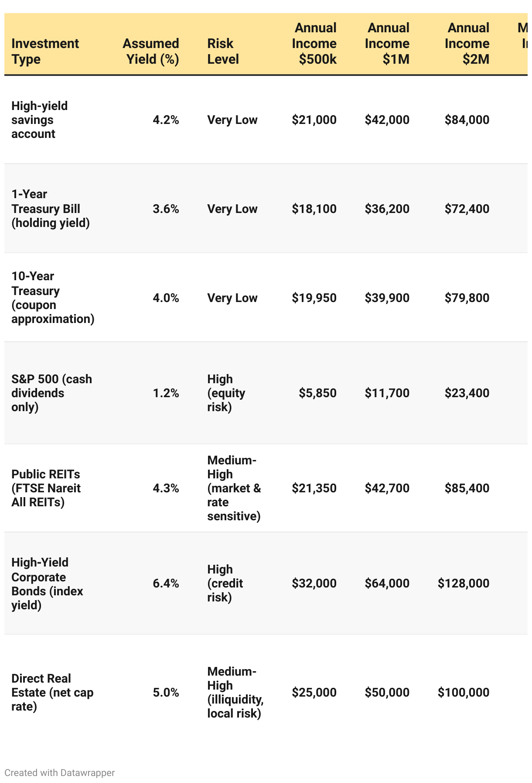Viewport: 532px width, 783px height.
Task: Select the Direct Real Estate row label
Action: click(x=52, y=692)
